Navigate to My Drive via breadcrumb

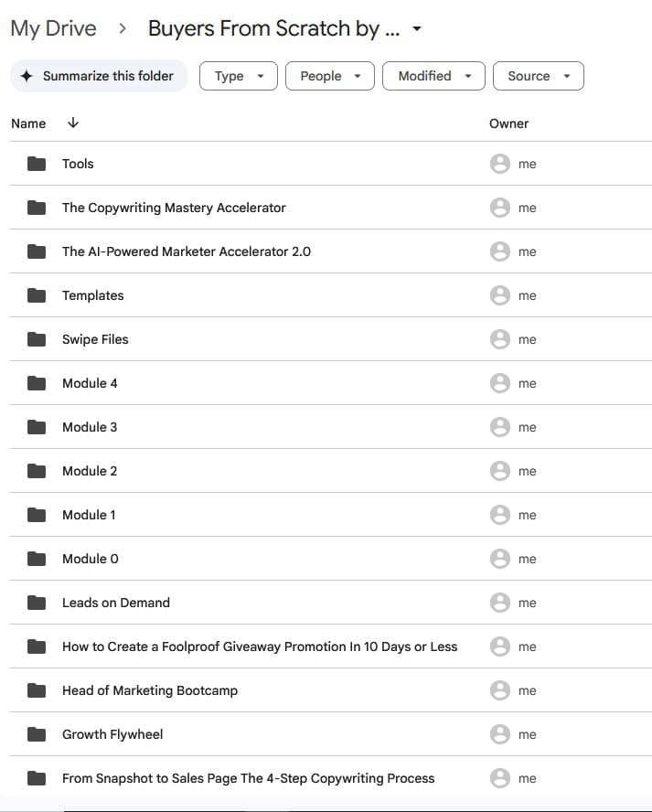[x=53, y=28]
